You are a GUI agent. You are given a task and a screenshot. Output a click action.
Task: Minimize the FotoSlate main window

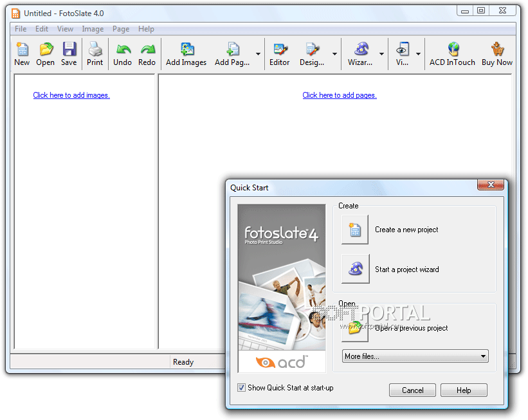(465, 11)
